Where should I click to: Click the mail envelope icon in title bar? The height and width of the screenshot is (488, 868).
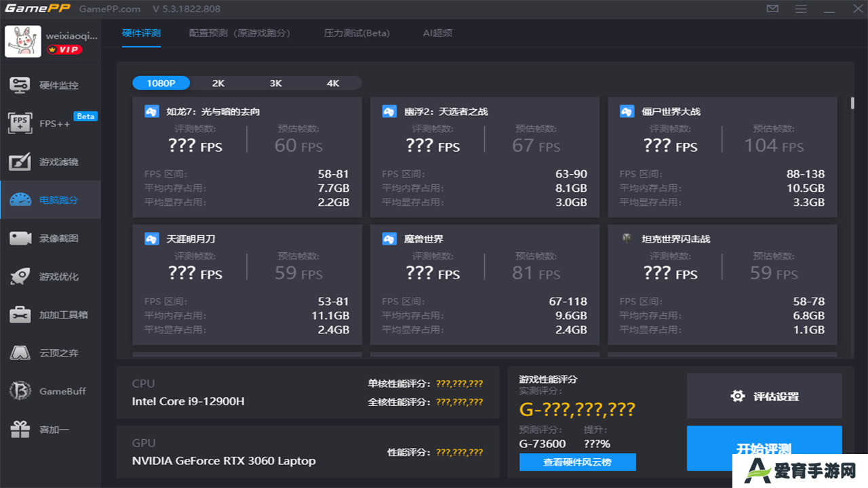point(772,9)
